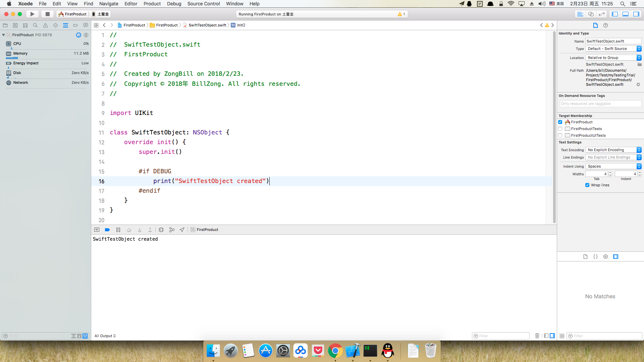Collapse FirstProduct process disclosure triangle
Screen dimensions: 644x362
tap(3, 35)
